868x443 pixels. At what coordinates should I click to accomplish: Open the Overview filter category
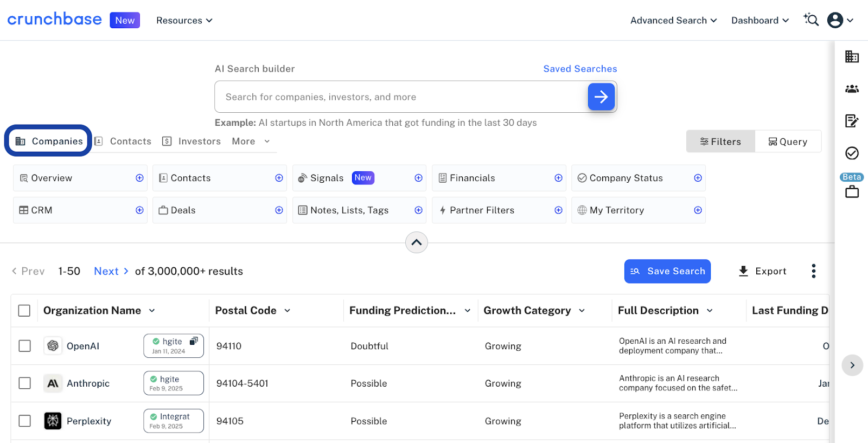[80, 178]
